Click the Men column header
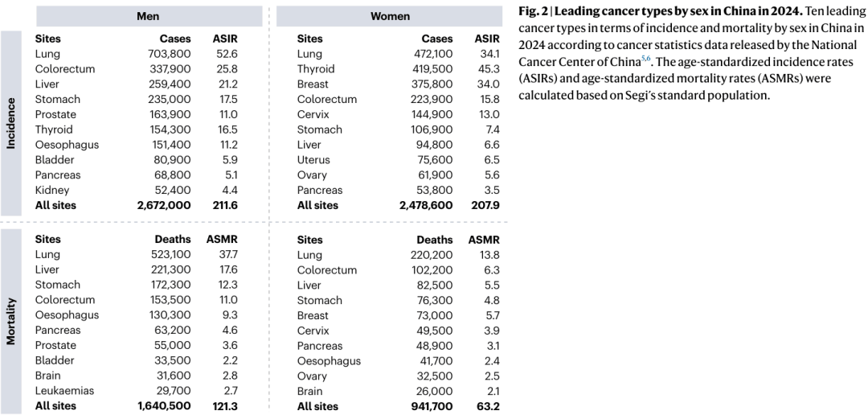The height and width of the screenshot is (415, 868). click(149, 16)
